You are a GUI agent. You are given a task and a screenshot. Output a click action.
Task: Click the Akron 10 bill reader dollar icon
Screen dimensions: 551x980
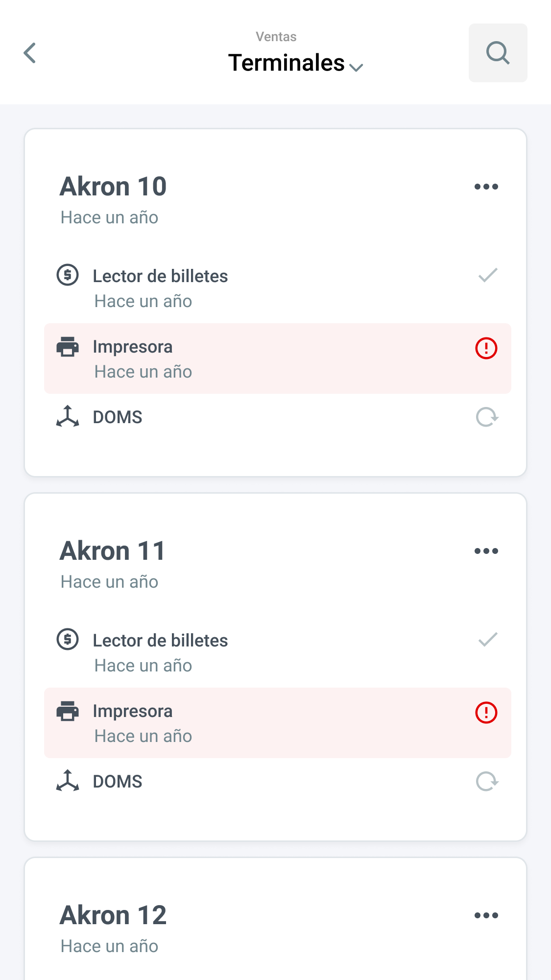(x=68, y=275)
